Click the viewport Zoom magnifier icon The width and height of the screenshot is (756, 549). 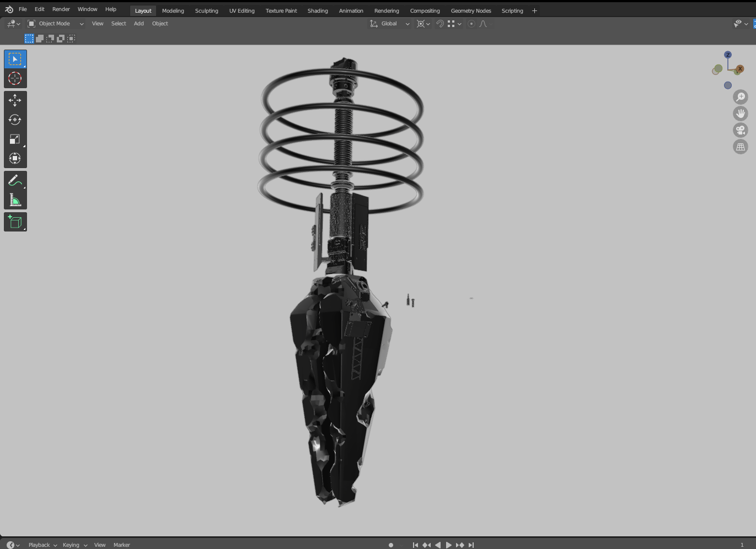click(741, 97)
